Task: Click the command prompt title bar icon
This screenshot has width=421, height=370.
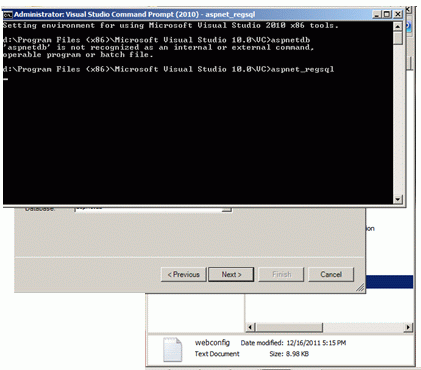Action: tap(8, 15)
